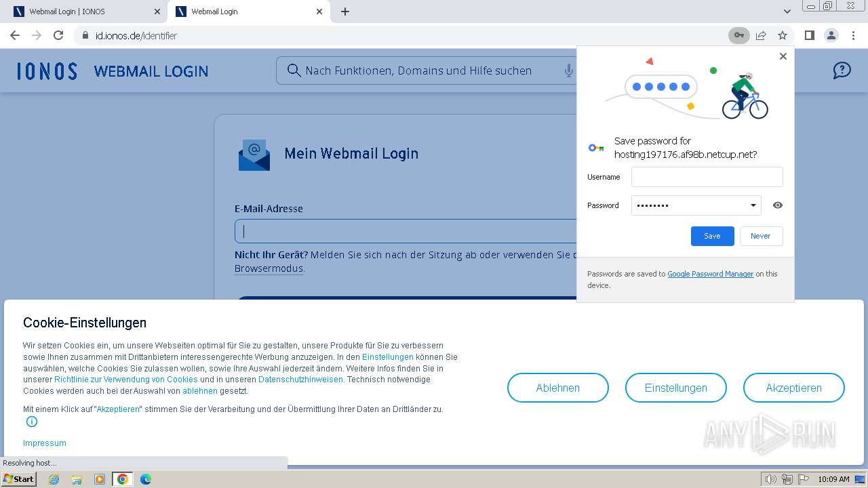Click the action center flag icon
The height and width of the screenshot is (488, 868).
point(803,479)
